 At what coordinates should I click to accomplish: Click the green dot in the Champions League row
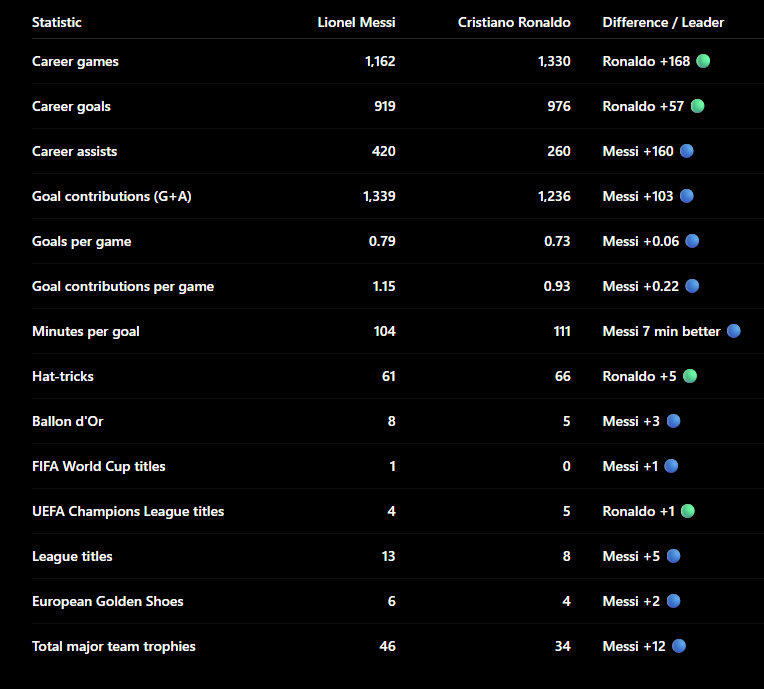click(688, 511)
